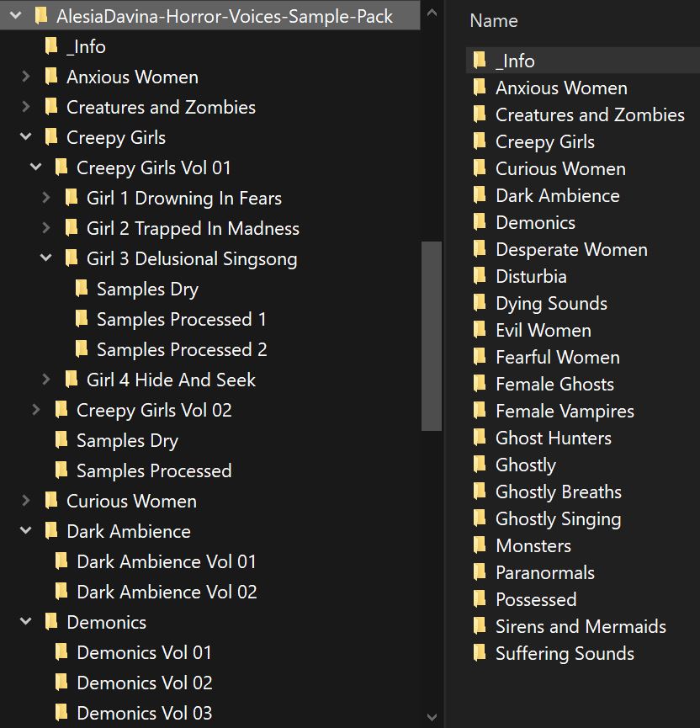The width and height of the screenshot is (700, 728).
Task: Click Dark Ambience Vol 01 folder icon
Action: pyautogui.click(x=61, y=561)
